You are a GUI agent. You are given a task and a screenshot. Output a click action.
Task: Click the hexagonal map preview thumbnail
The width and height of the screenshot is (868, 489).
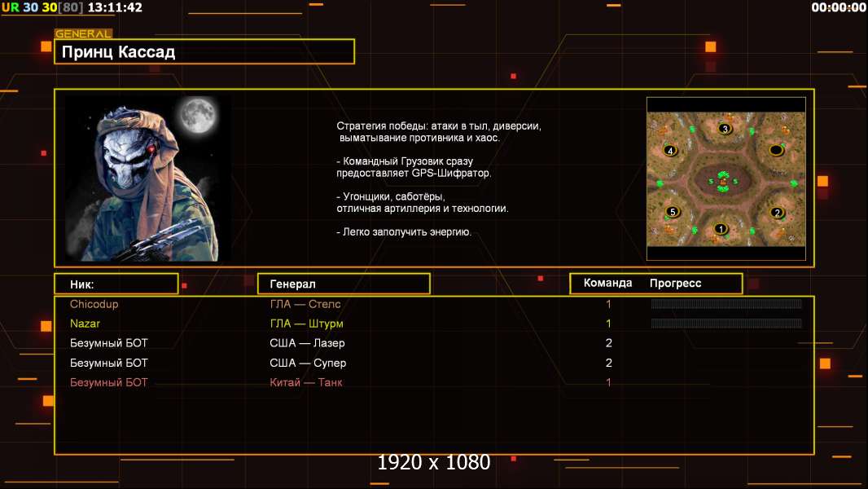(726, 178)
